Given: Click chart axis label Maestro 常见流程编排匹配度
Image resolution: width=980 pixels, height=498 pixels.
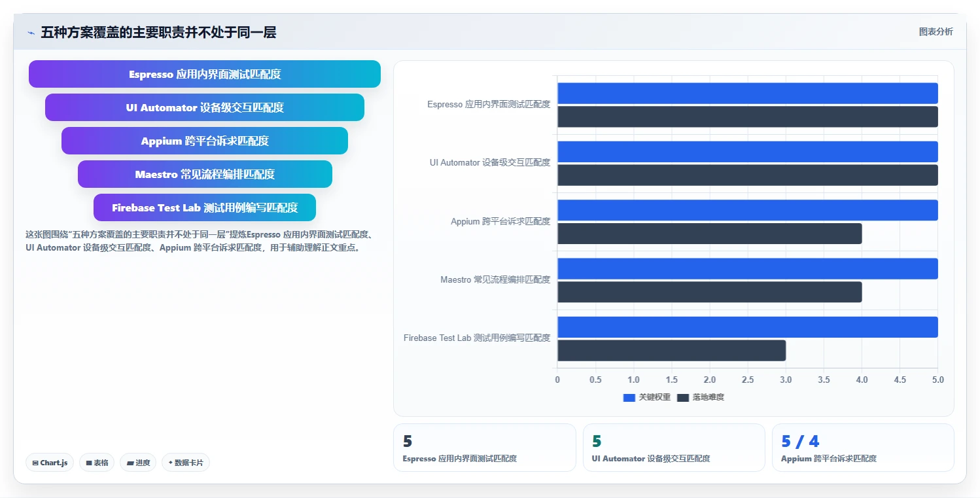Looking at the screenshot, I should (495, 279).
